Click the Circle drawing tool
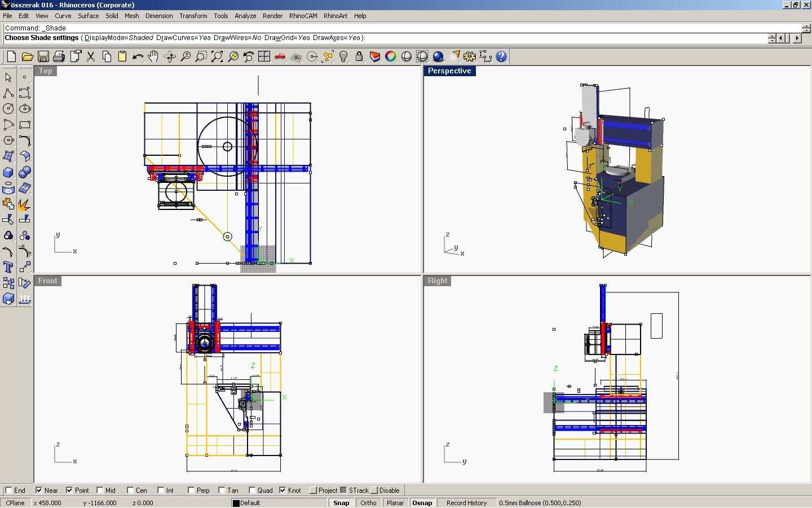The image size is (812, 508). coord(8,109)
